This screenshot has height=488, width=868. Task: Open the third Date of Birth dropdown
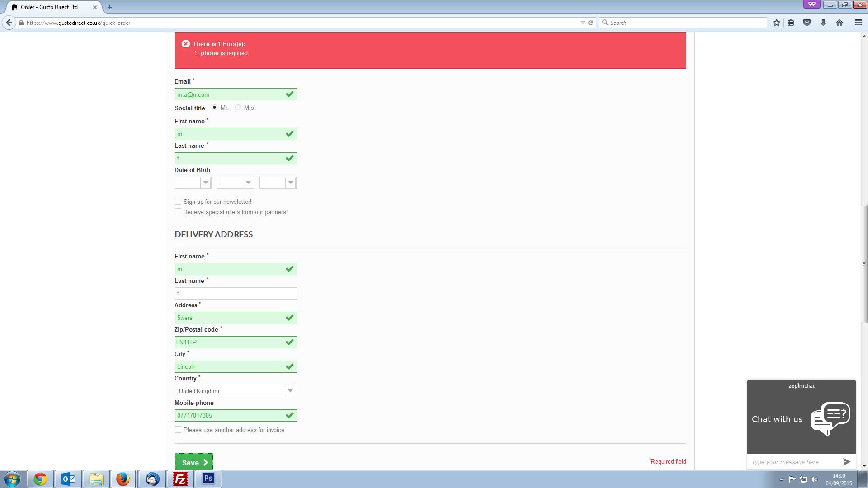click(x=278, y=183)
